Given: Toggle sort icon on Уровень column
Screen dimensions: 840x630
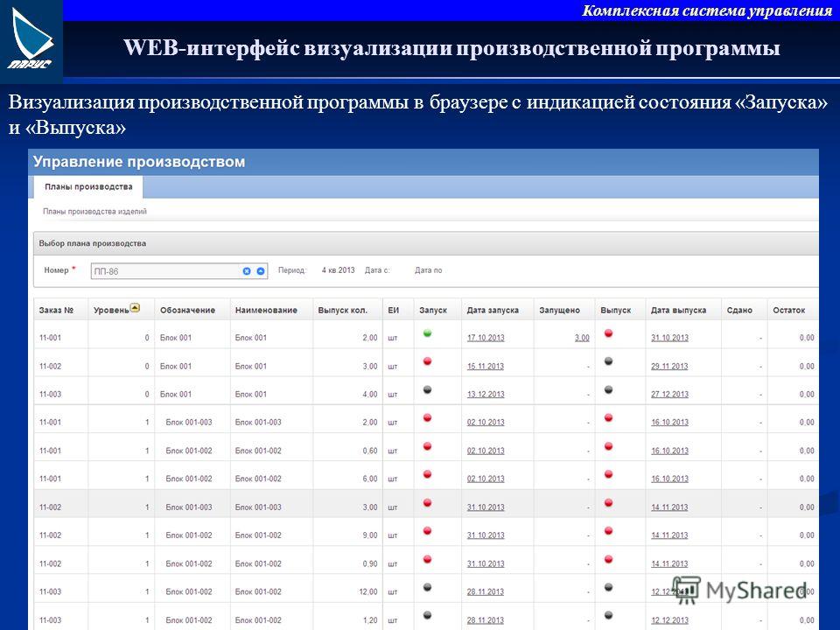Looking at the screenshot, I should [x=135, y=308].
